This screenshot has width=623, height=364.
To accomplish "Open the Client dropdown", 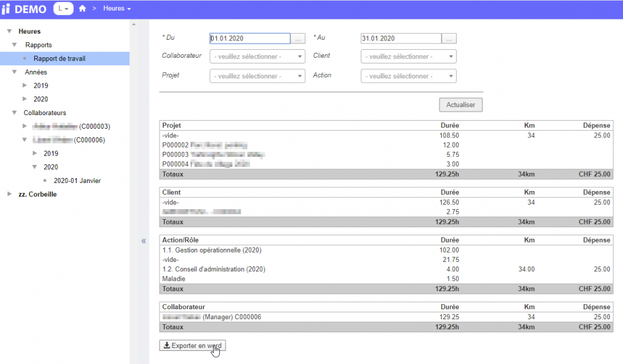I will point(408,57).
